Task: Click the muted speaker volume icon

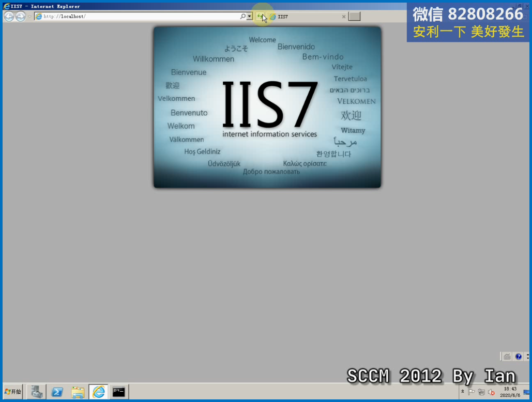Action: coord(491,392)
